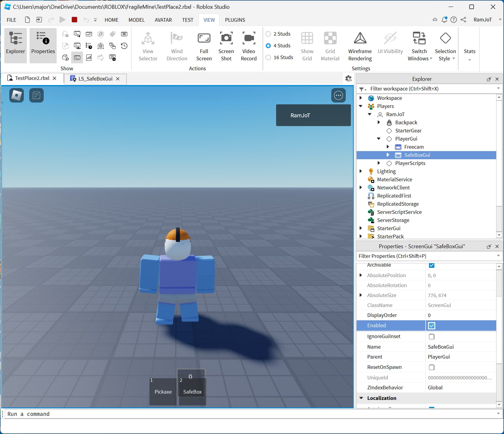Select the 16 Studs grid size

pos(268,57)
